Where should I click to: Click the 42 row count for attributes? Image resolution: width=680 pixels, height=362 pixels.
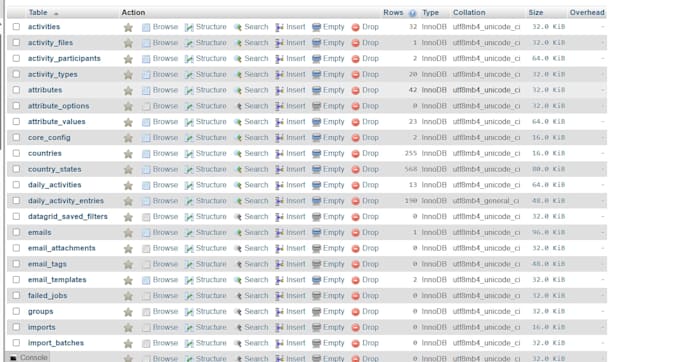tap(412, 90)
